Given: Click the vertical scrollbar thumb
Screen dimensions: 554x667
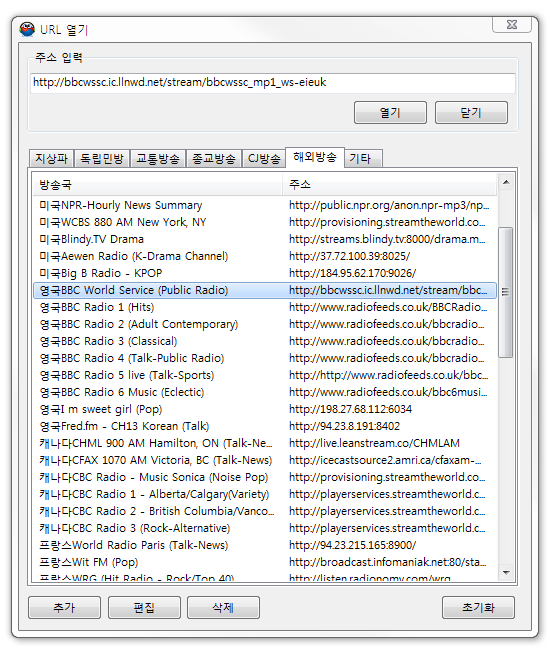Looking at the screenshot, I should (506, 292).
